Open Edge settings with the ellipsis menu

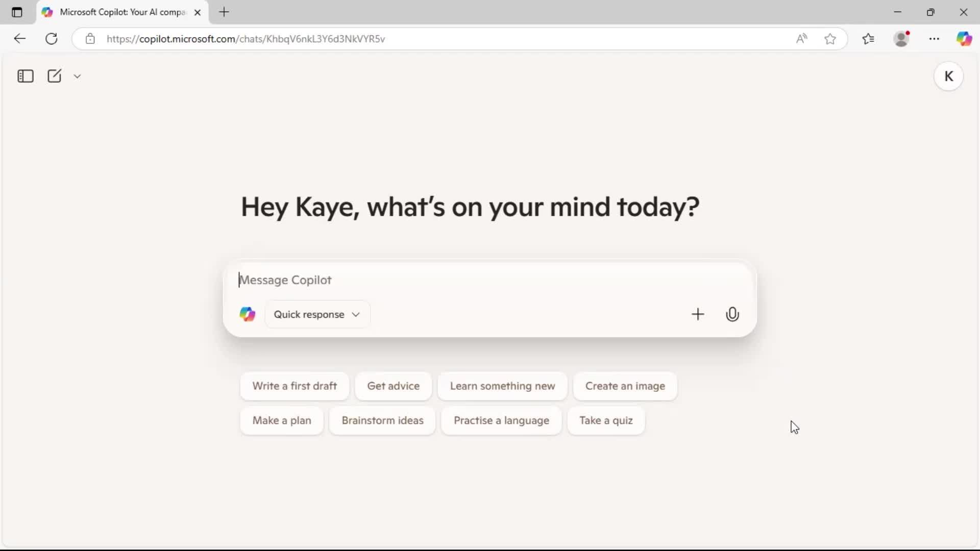935,38
